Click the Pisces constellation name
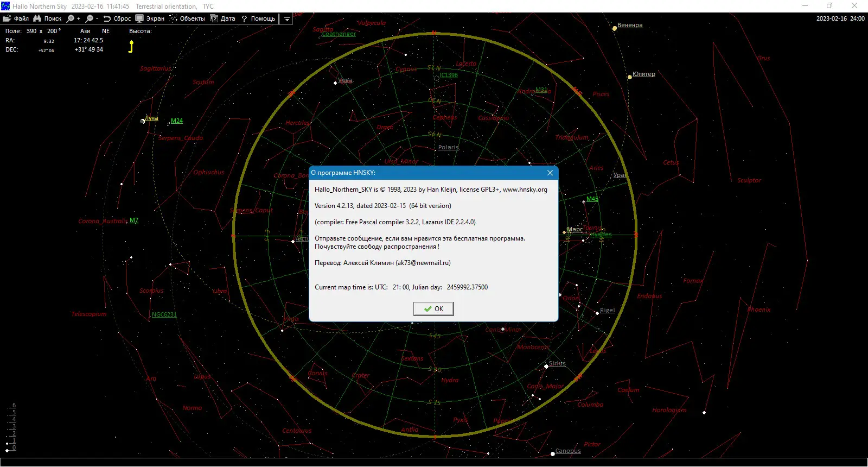Image resolution: width=868 pixels, height=467 pixels. [601, 94]
